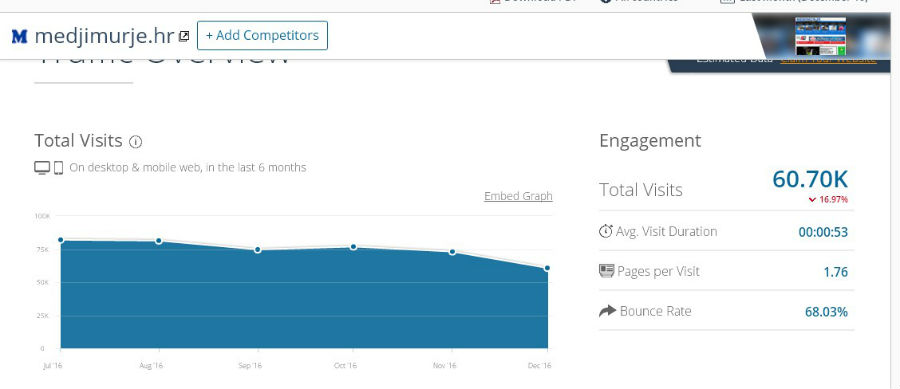
Task: Select the mobile phone icon under Total Visits
Action: tap(58, 168)
